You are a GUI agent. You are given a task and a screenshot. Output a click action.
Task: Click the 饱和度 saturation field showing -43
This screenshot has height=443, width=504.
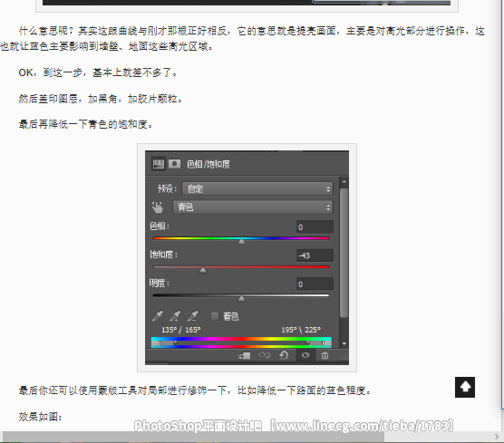coord(315,255)
